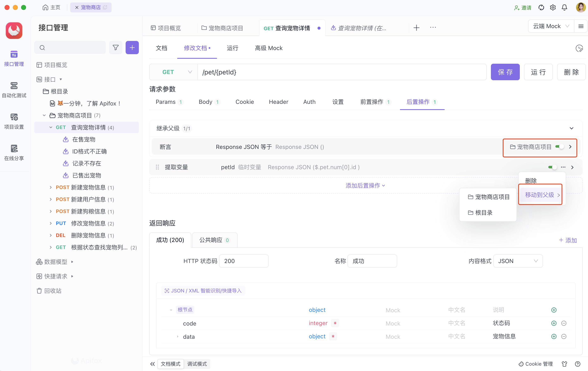Toggle the 断言 inherited assertion switch
This screenshot has width=588, height=371.
tap(559, 147)
